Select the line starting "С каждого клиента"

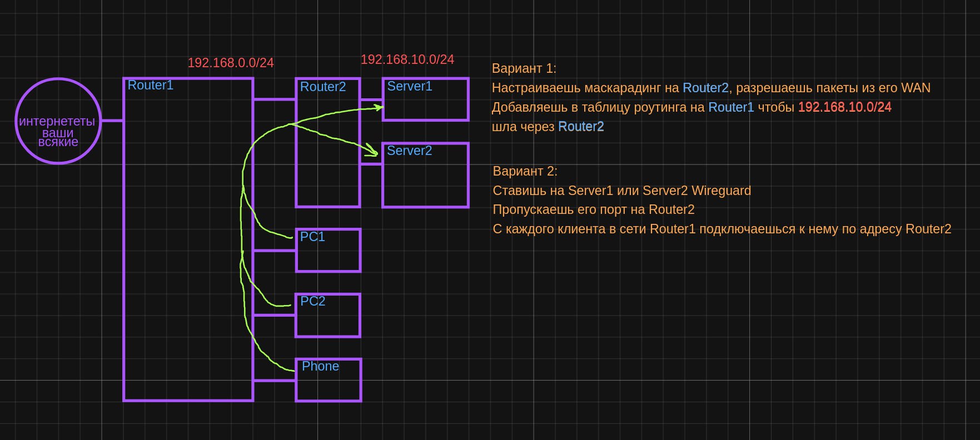(722, 229)
